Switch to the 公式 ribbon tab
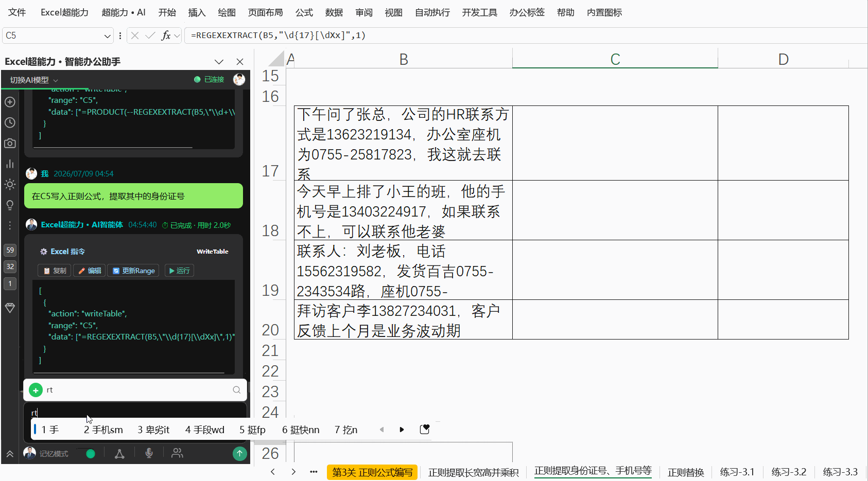The height and width of the screenshot is (481, 868). [x=304, y=12]
